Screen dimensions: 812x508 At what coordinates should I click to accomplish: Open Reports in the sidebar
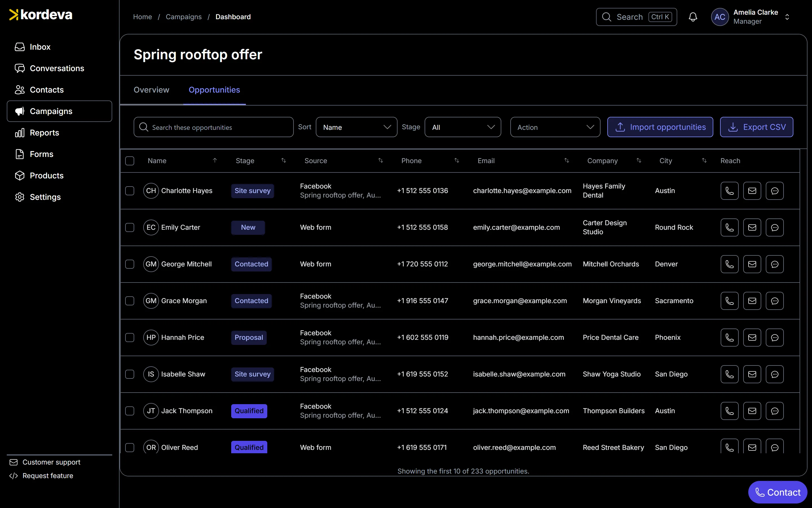59,133
